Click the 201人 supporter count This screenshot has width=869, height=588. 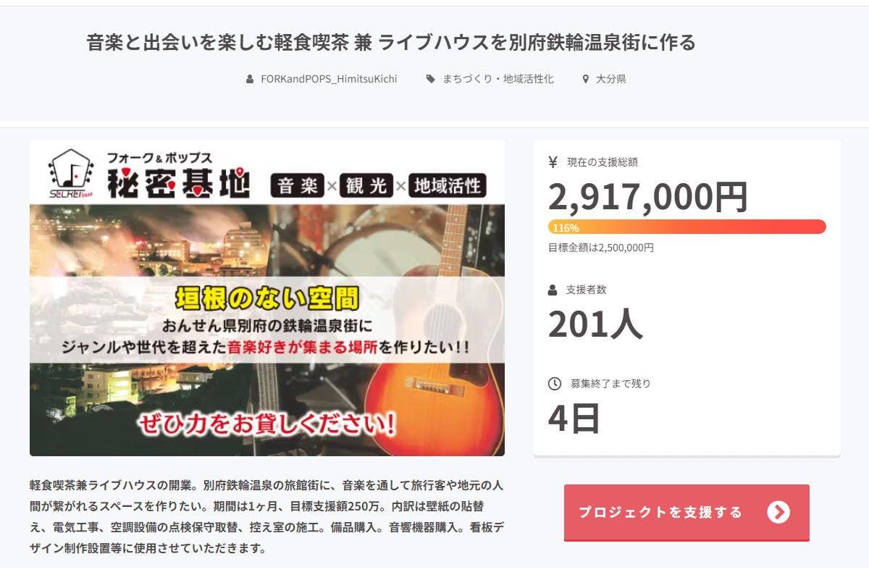click(595, 324)
